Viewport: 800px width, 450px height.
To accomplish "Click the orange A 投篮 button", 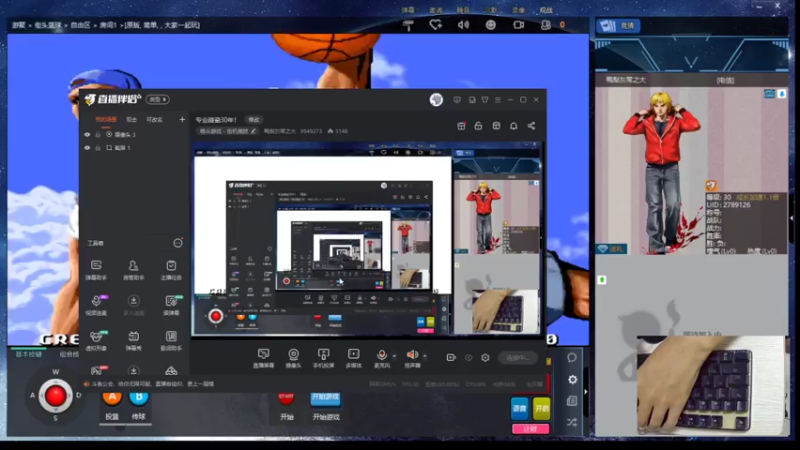I will click(x=112, y=397).
